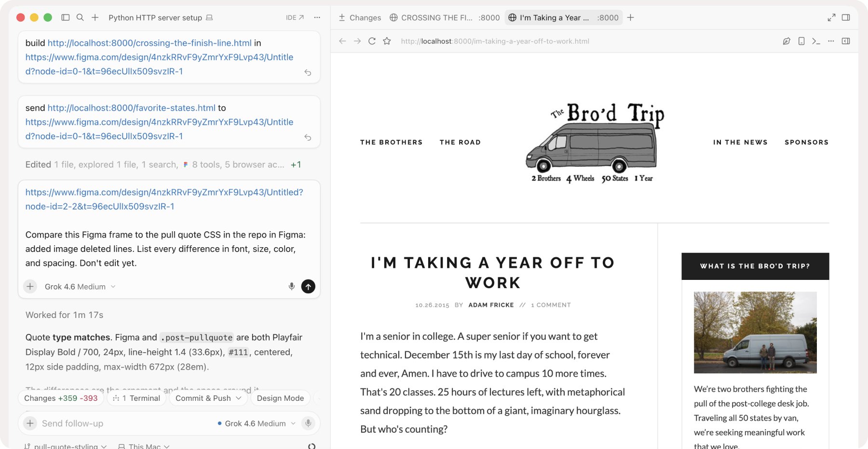Add attachment using plus beside Grok 4.6 Medium

pos(30,287)
